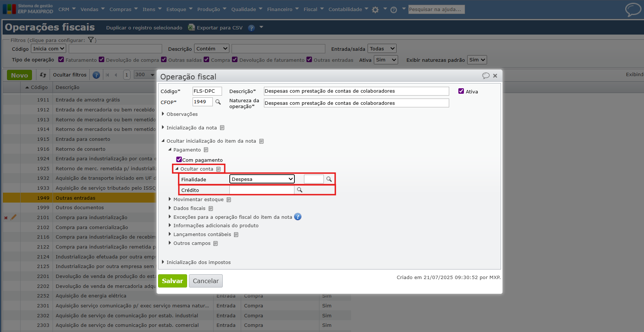The height and width of the screenshot is (332, 644).
Task: Refresh the fiscal operations grid
Action: [x=43, y=75]
